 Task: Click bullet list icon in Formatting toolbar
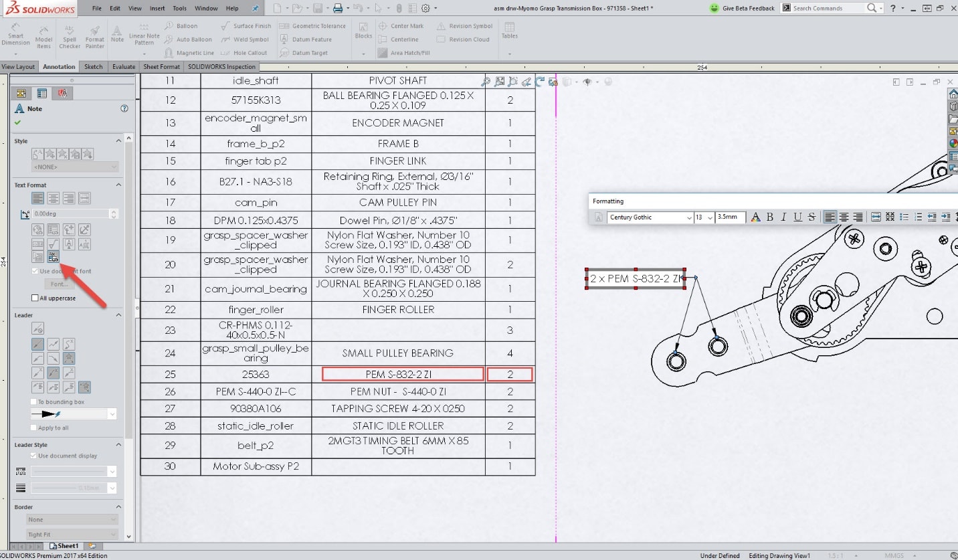click(904, 217)
